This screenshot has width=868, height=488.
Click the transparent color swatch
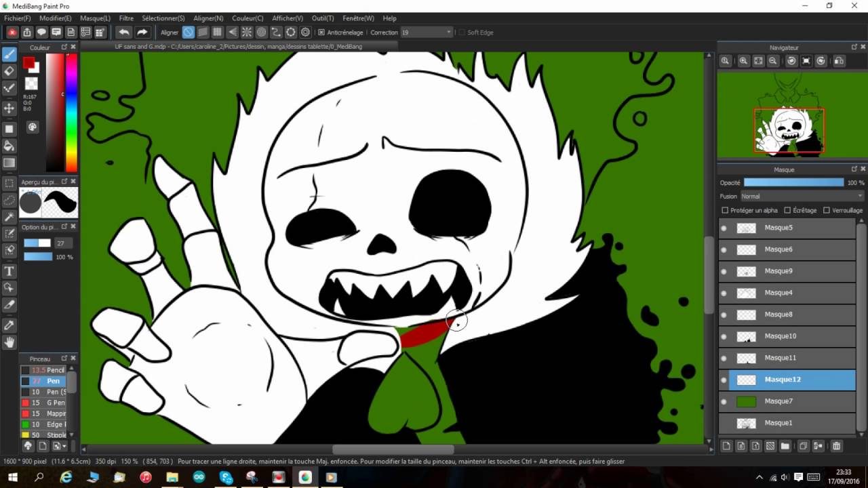coord(31,84)
